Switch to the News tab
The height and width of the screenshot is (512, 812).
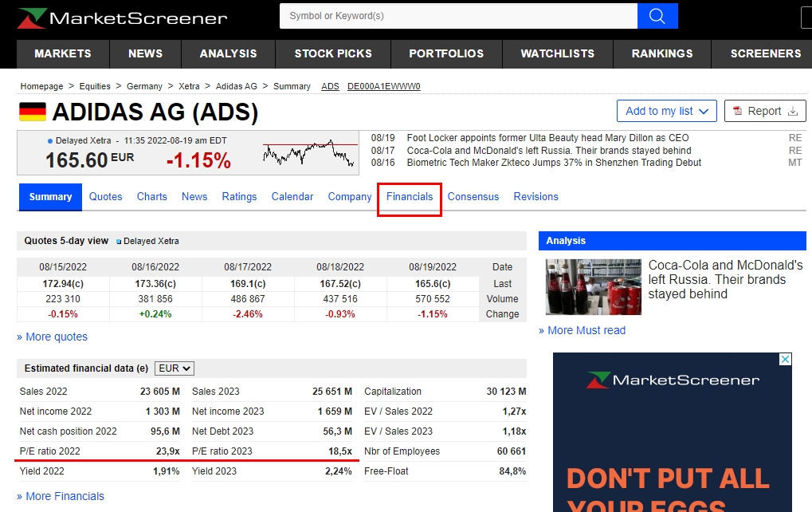coord(194,197)
